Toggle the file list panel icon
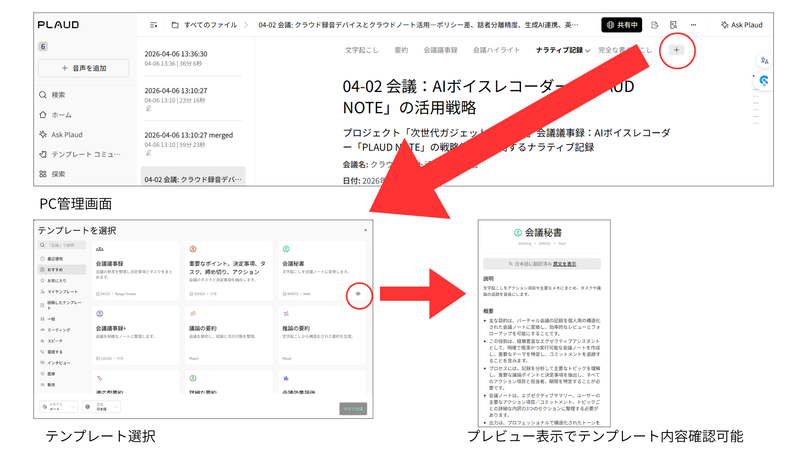 click(153, 24)
